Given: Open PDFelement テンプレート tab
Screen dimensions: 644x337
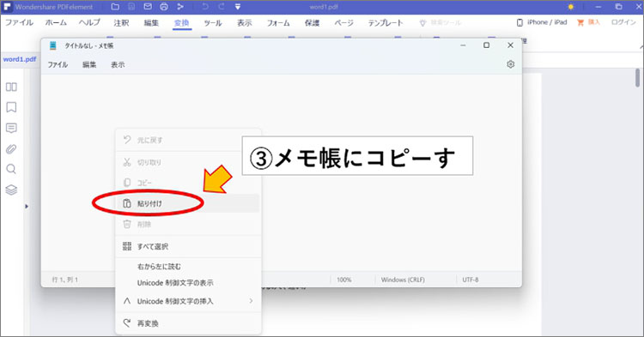Looking at the screenshot, I should coord(386,23).
